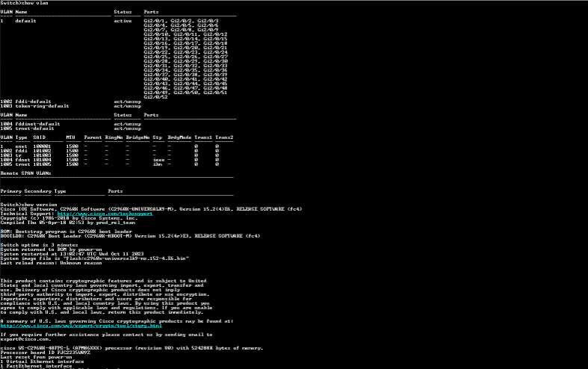This screenshot has width=588, height=369.
Task: Click the 'Processor board ID' line
Action: (x=46, y=353)
